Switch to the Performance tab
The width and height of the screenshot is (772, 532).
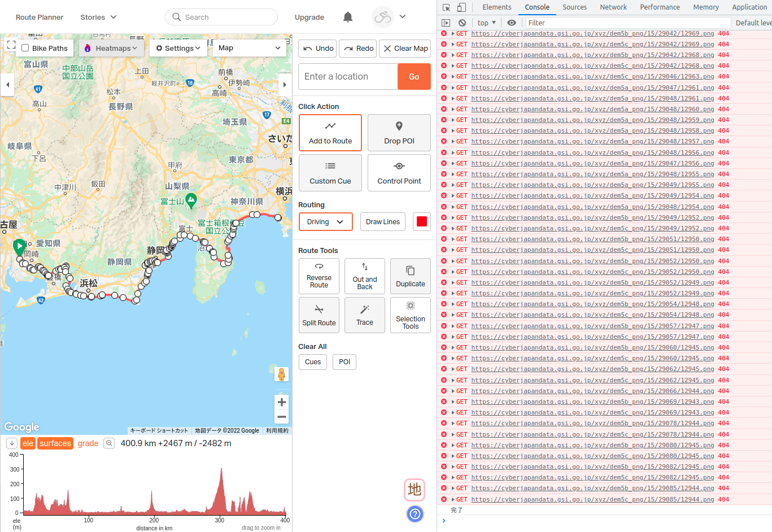660,7
